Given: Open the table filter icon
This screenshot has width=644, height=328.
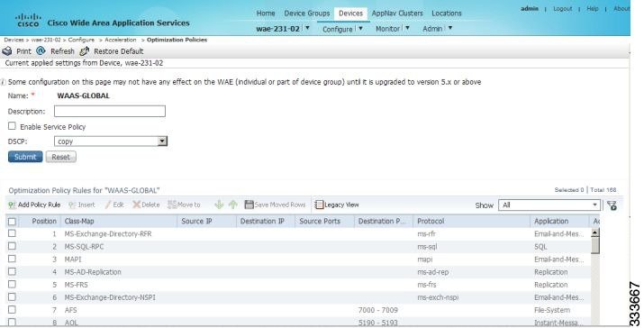Looking at the screenshot, I should point(612,205).
